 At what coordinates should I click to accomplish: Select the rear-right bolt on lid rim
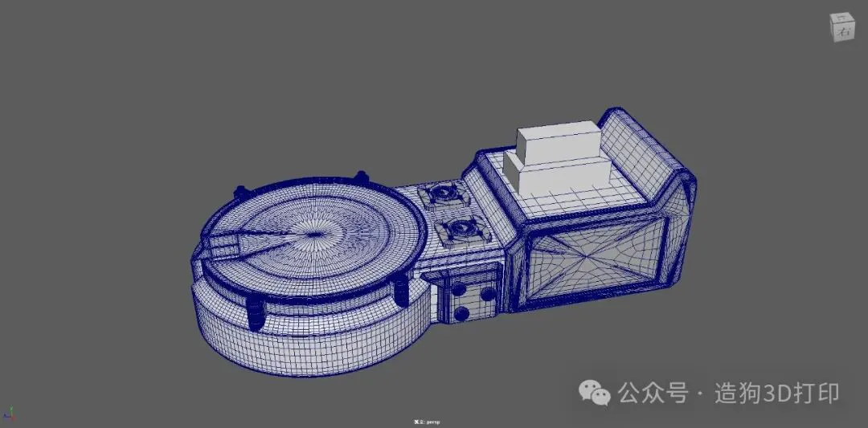361,177
